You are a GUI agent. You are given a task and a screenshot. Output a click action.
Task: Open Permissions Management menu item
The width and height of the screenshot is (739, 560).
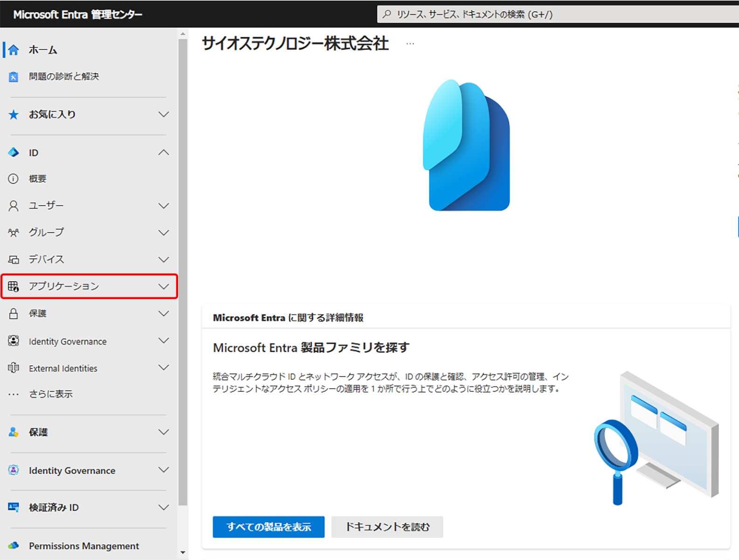(x=84, y=546)
